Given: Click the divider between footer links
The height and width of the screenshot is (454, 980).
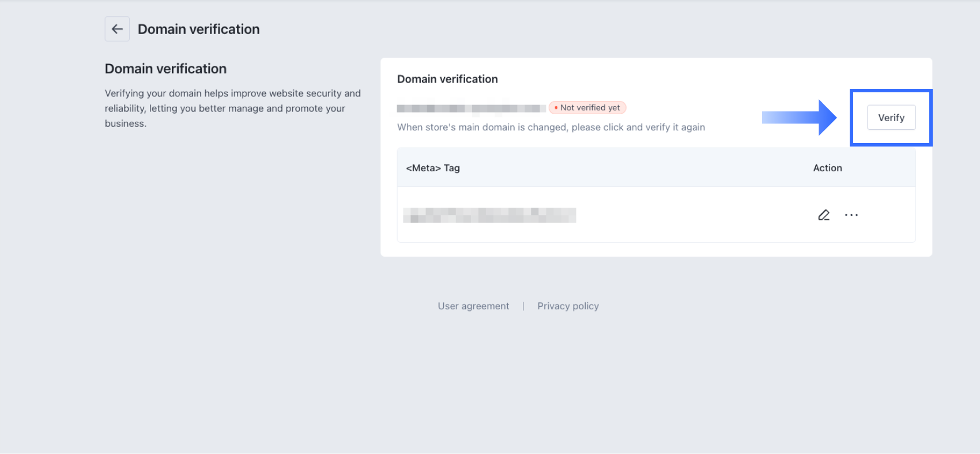Looking at the screenshot, I should point(523,306).
